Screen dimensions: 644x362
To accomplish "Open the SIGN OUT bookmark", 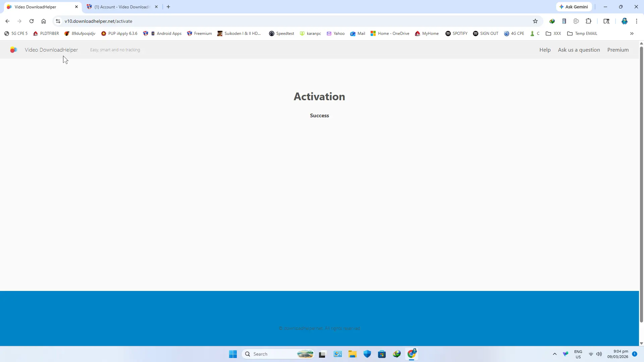I will click(x=485, y=34).
